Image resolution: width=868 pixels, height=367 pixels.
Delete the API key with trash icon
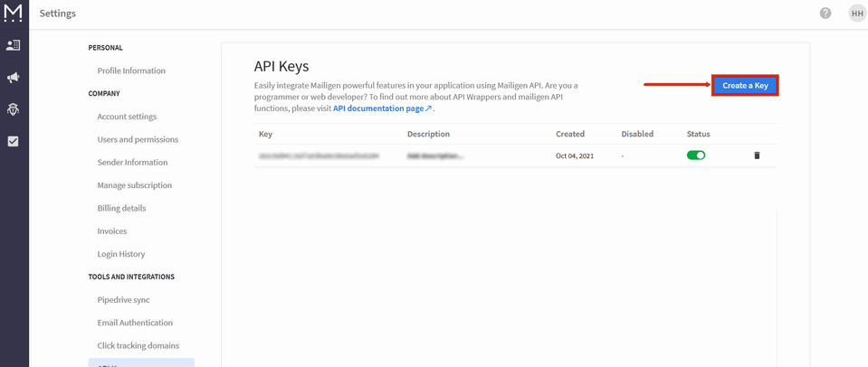coord(757,155)
